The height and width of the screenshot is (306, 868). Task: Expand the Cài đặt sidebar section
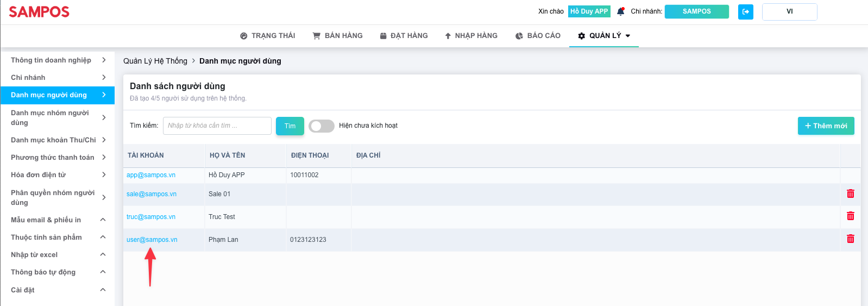click(57, 290)
